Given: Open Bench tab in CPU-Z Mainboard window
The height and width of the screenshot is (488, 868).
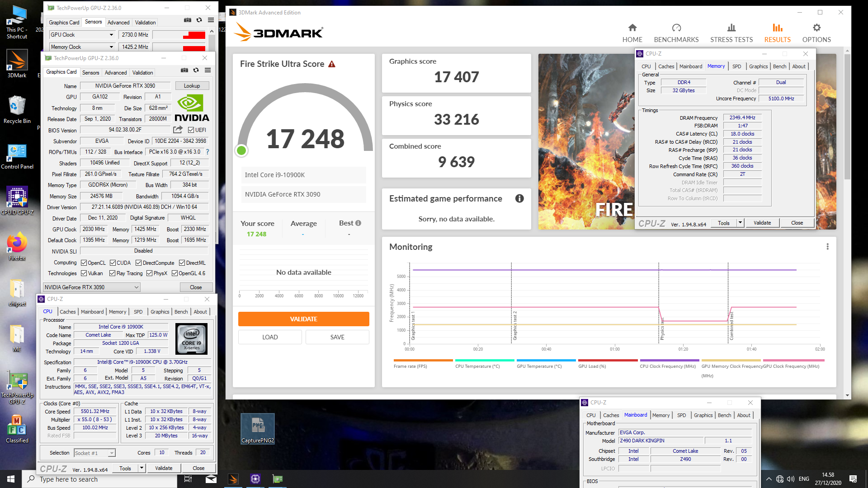Looking at the screenshot, I should pyautogui.click(x=724, y=415).
